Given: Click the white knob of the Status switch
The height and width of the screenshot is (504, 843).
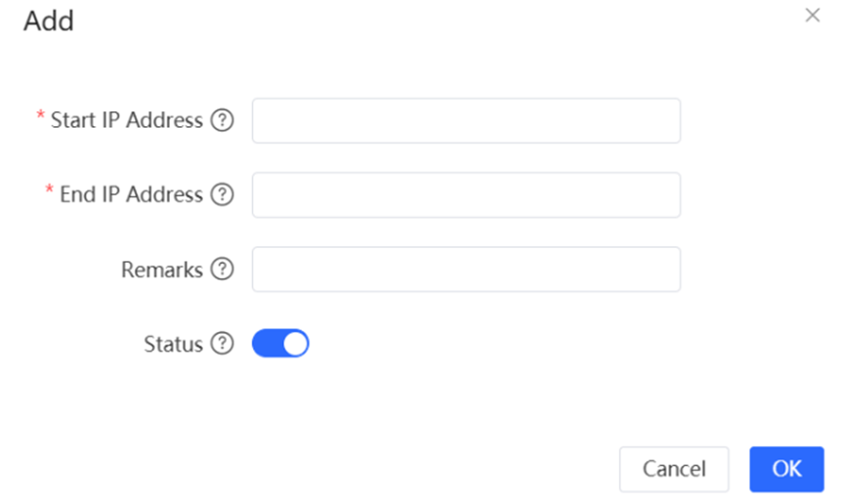Looking at the screenshot, I should click(295, 344).
